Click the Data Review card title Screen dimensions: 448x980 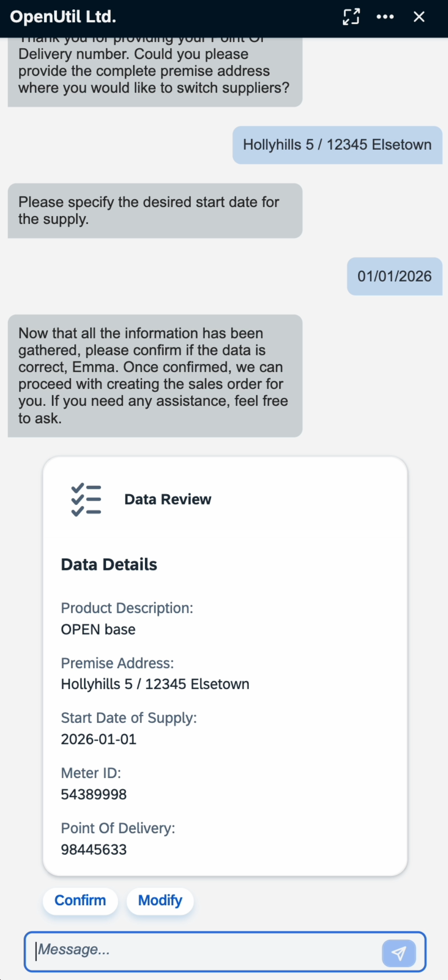pyautogui.click(x=167, y=499)
